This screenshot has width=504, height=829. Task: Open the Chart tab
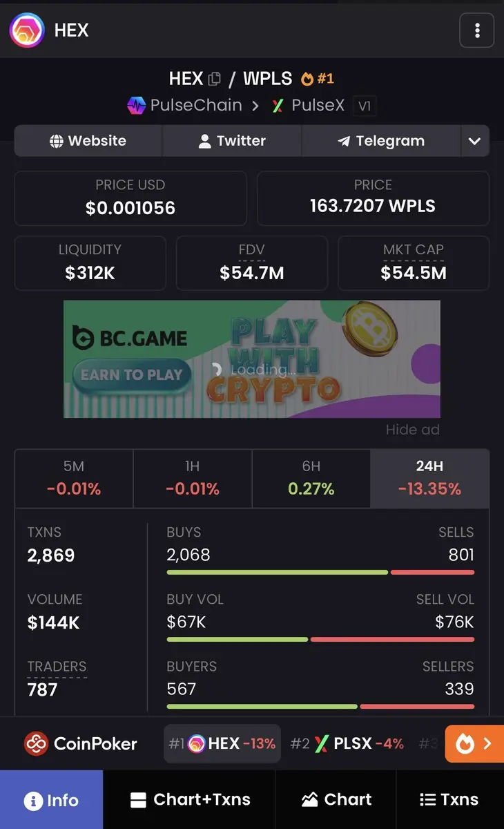click(336, 800)
